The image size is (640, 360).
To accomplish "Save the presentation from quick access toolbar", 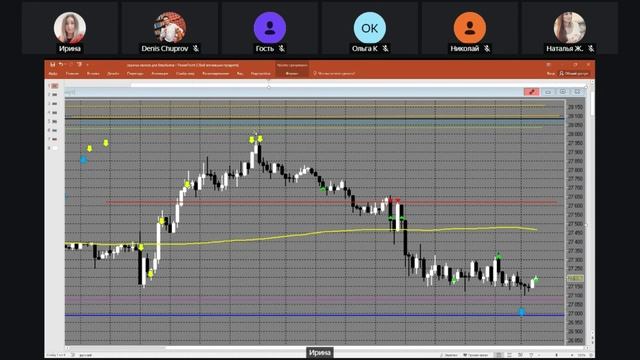I will [x=52, y=64].
